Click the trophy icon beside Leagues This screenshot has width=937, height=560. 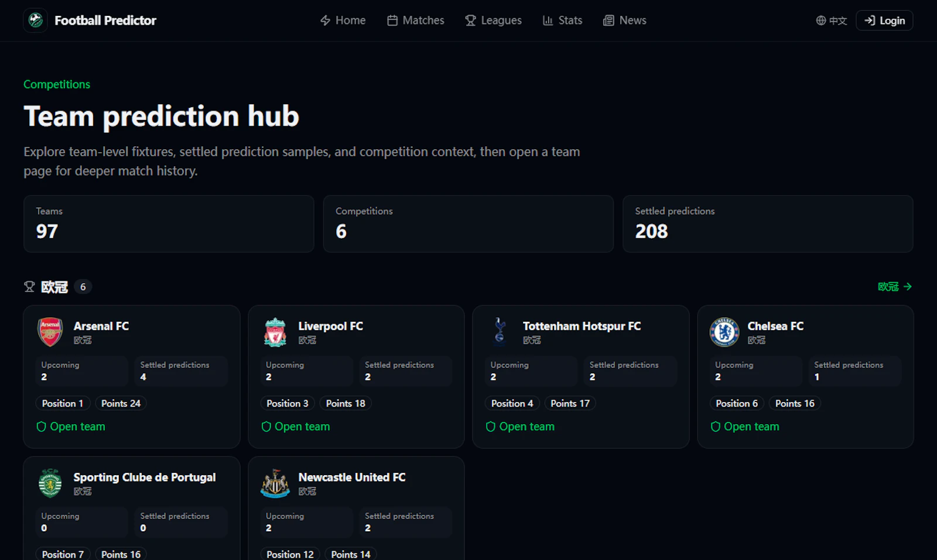click(x=470, y=20)
